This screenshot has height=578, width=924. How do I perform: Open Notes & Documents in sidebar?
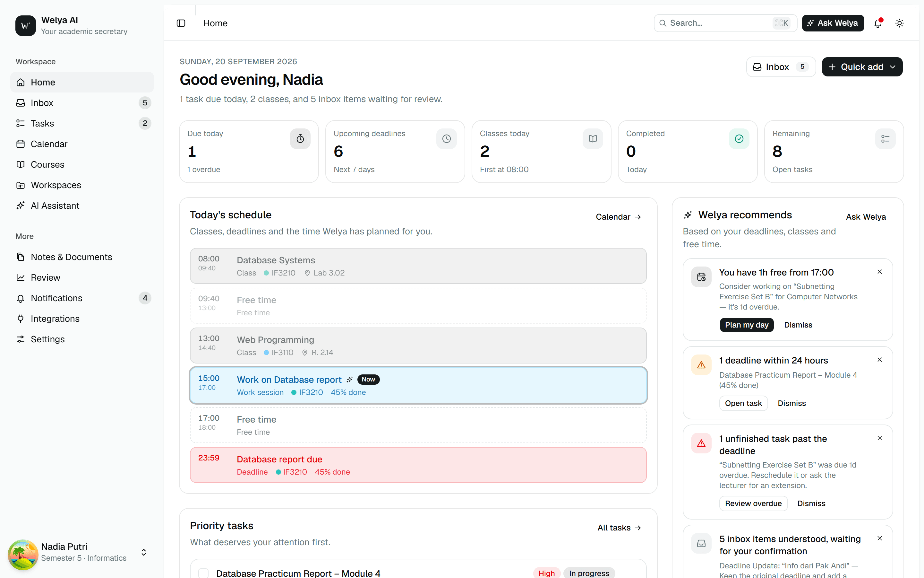pos(82,257)
